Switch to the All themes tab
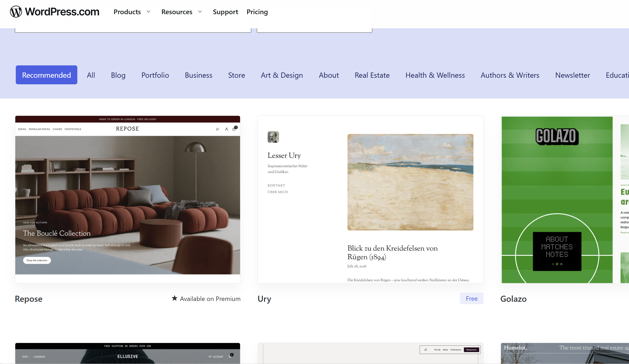Viewport: 629px width, 364px height. coord(91,75)
